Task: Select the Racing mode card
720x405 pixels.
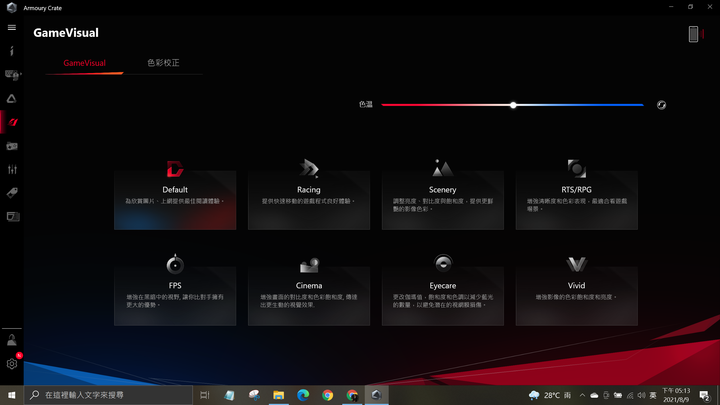Action: point(309,200)
